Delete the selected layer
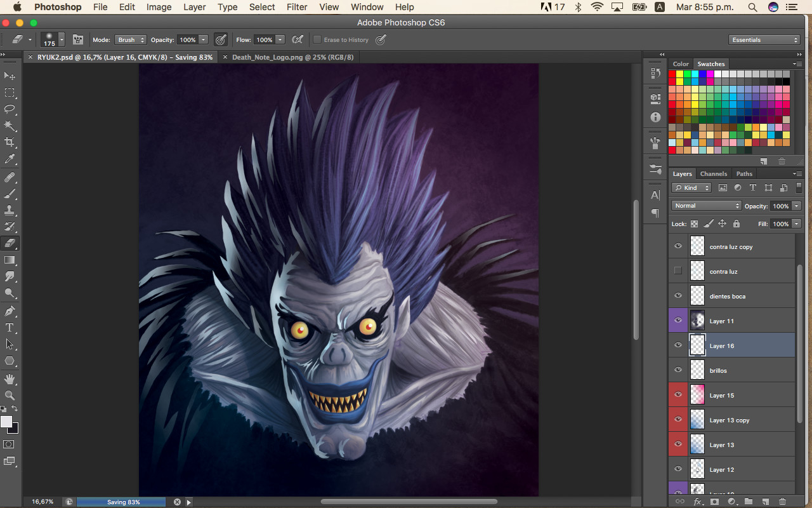 tap(782, 502)
